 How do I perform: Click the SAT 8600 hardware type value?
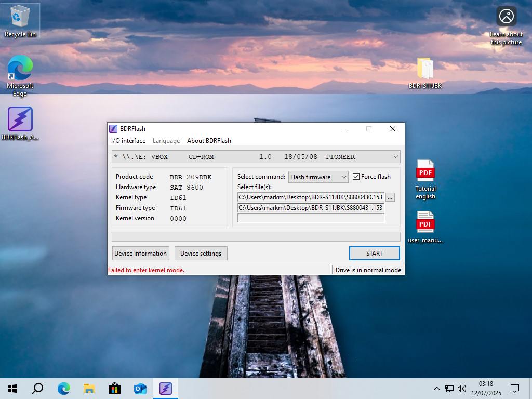tap(187, 187)
